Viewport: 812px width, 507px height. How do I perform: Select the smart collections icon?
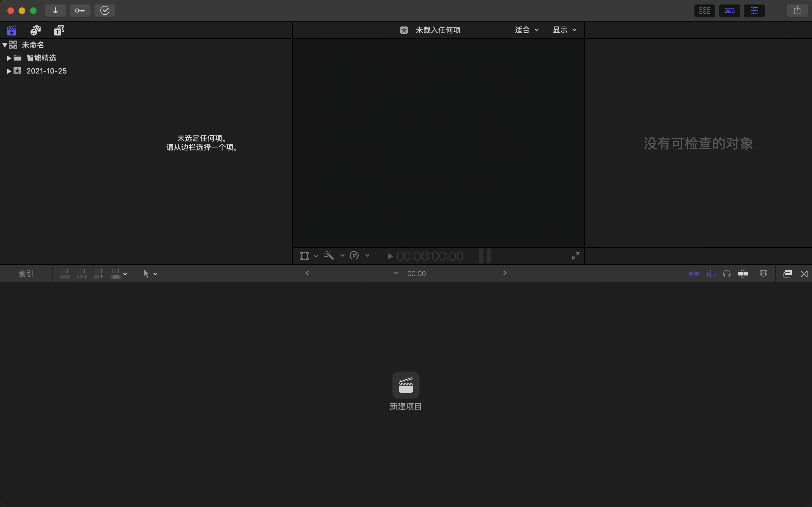click(x=16, y=58)
